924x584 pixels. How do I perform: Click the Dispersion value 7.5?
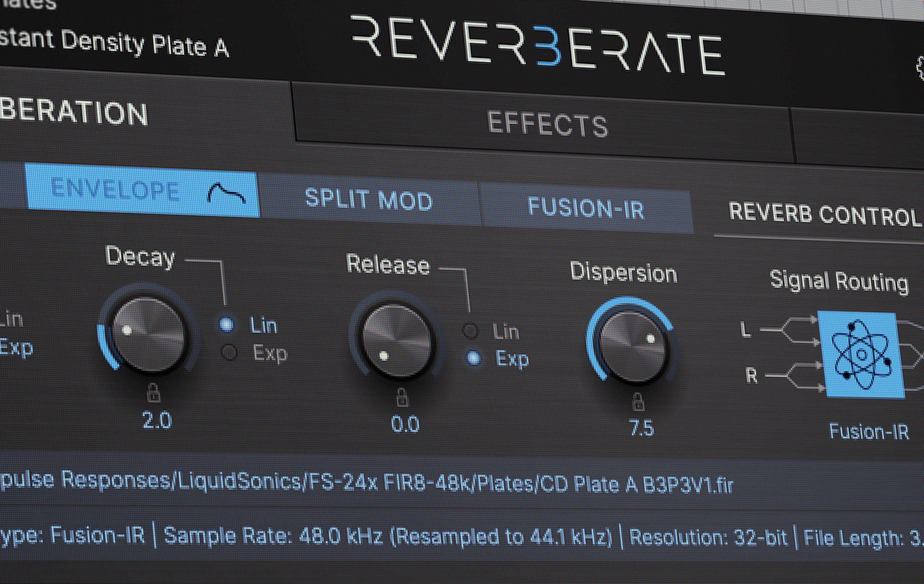[x=641, y=427]
